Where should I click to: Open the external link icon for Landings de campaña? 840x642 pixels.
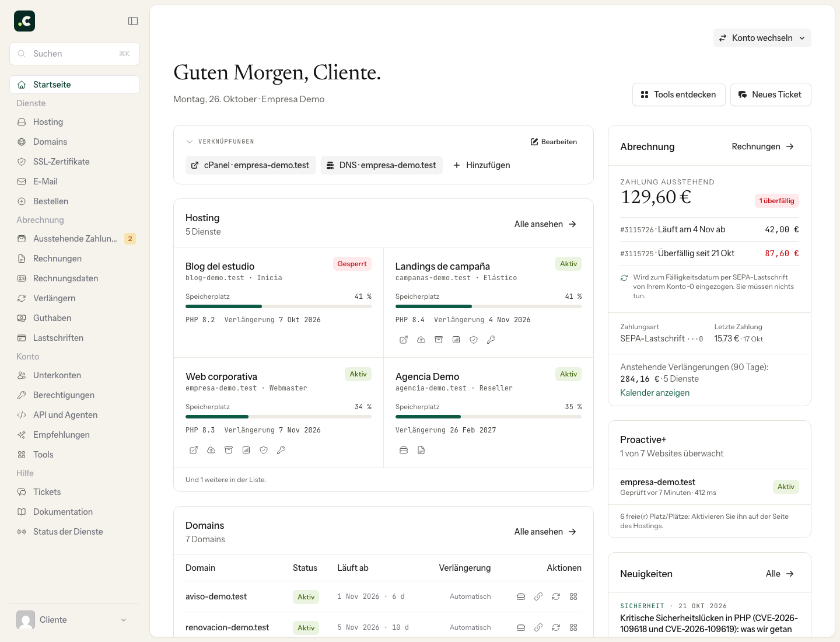click(404, 340)
